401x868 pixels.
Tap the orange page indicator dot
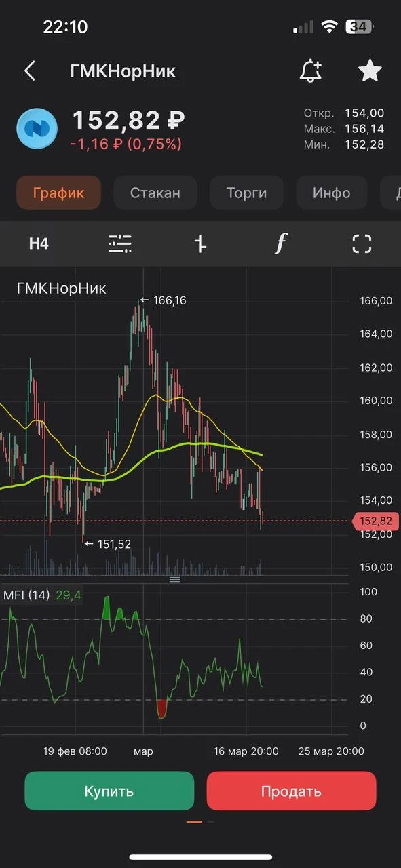[x=195, y=821]
